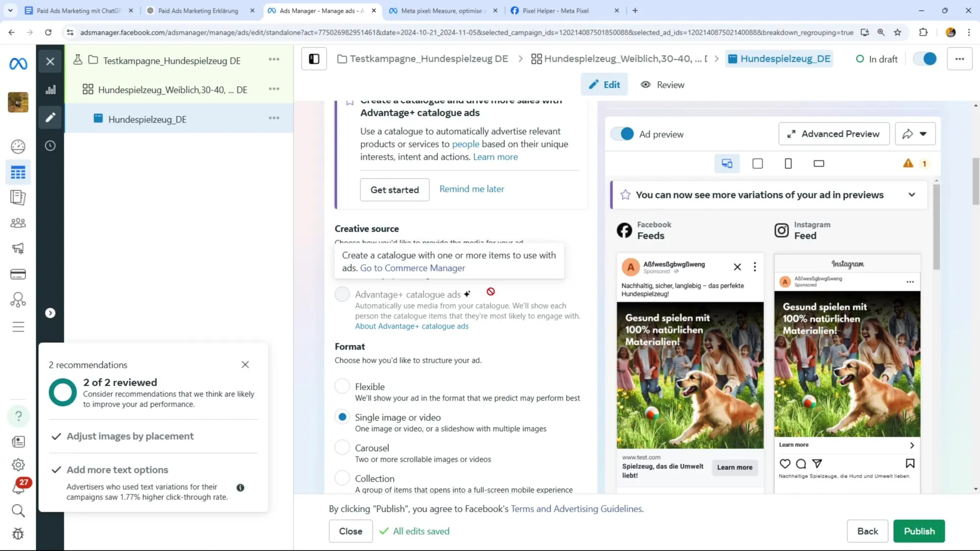
Task: Select the vertical mobile preview icon
Action: (788, 164)
